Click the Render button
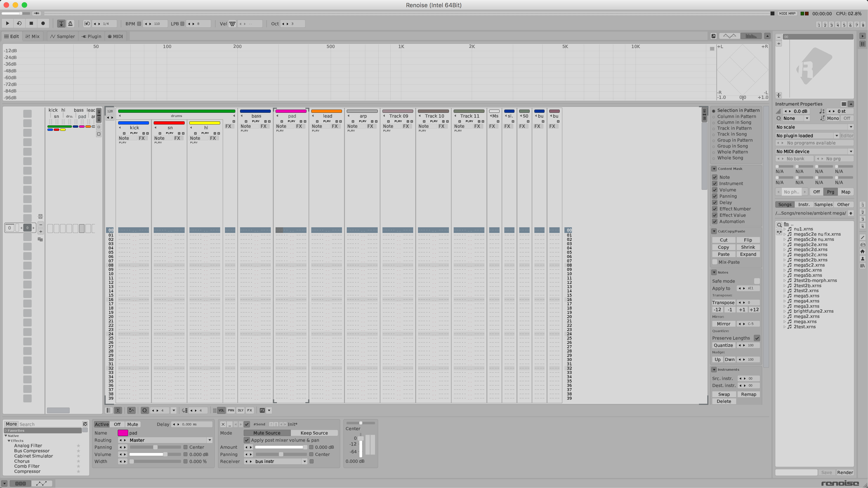 [845, 472]
